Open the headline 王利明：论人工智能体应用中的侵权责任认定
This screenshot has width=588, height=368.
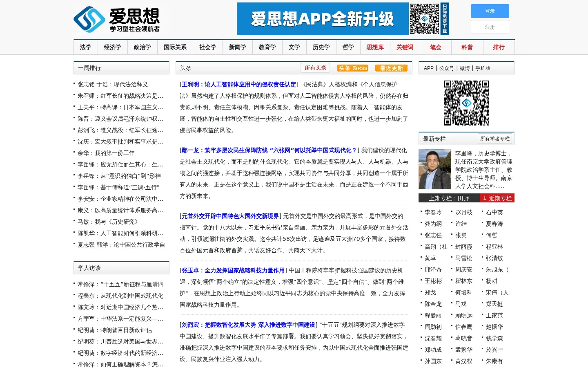point(239,84)
